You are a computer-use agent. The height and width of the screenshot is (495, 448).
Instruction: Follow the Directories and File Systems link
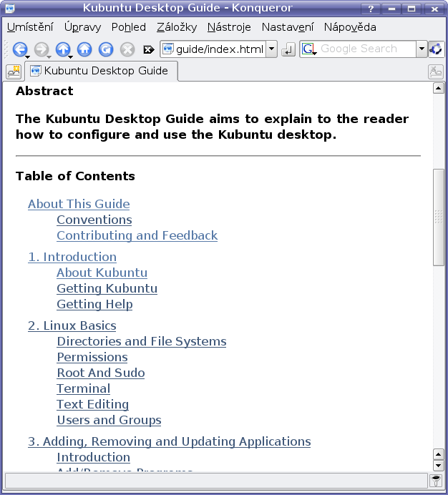click(141, 341)
